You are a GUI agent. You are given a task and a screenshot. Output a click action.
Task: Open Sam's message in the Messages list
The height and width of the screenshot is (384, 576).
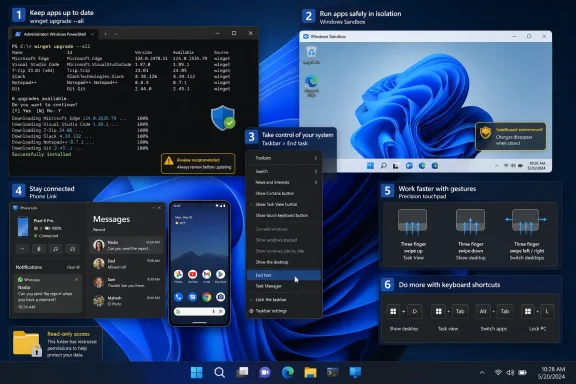point(126,282)
